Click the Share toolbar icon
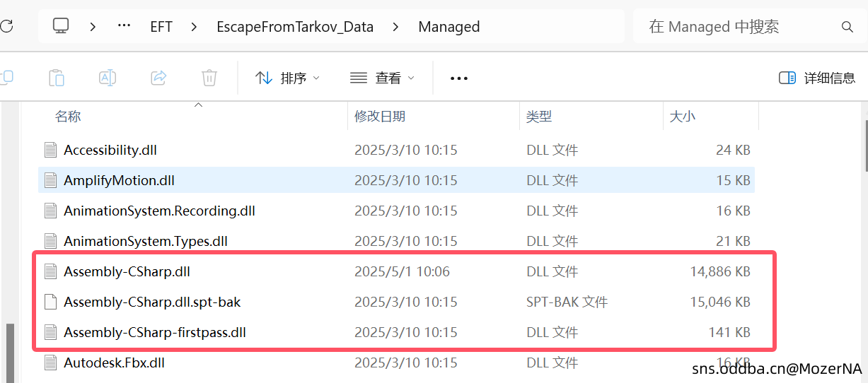Screen dimensions: 868x383 tap(158, 78)
